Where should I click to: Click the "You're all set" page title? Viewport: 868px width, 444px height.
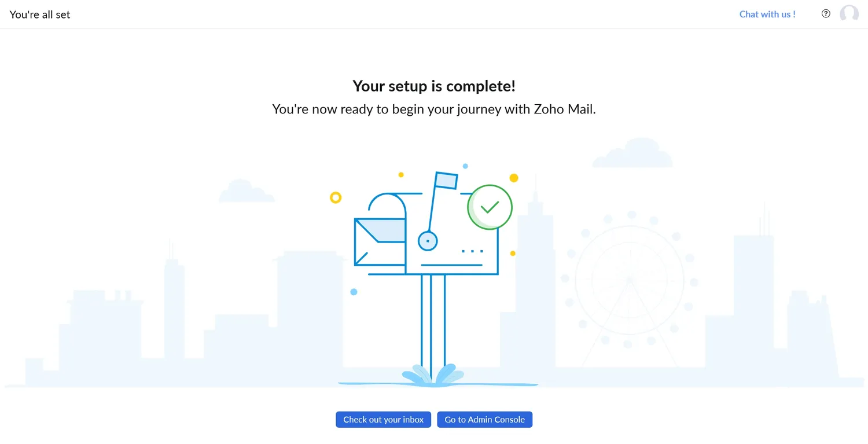coord(40,14)
